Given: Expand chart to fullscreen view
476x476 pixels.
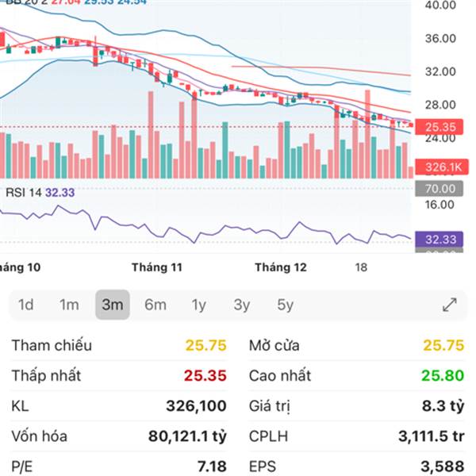Looking at the screenshot, I should pyautogui.click(x=449, y=305).
